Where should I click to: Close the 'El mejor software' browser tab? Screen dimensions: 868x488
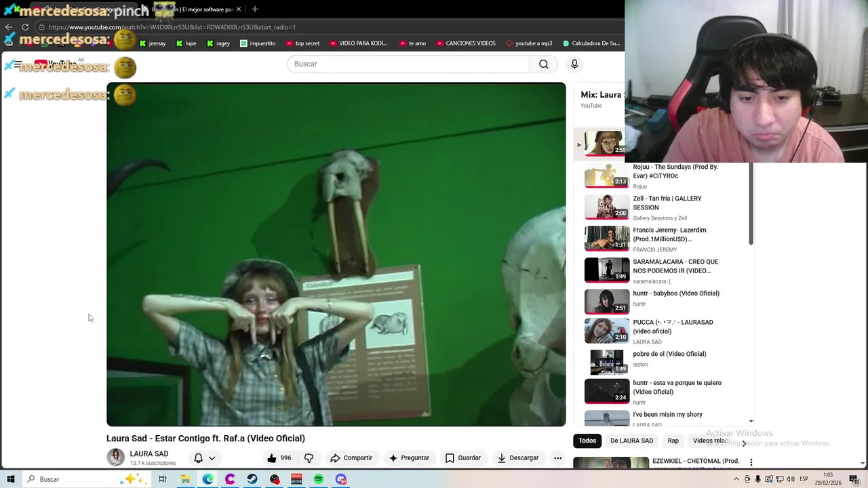click(x=239, y=9)
